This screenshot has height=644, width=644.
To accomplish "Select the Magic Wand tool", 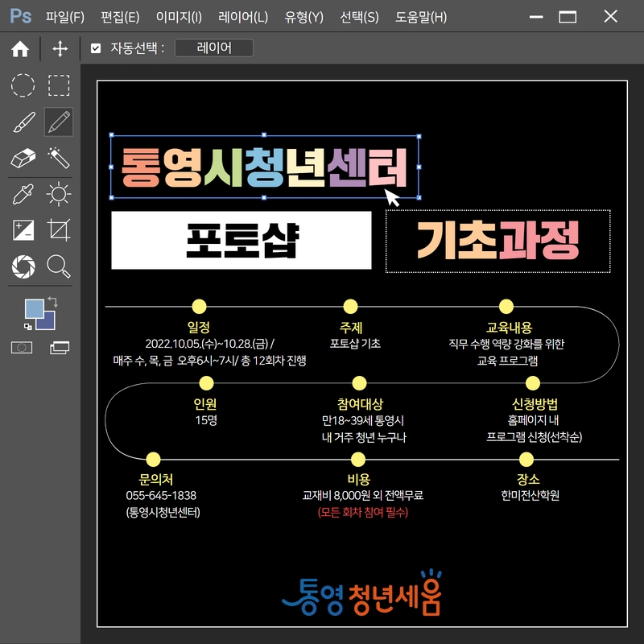I will click(x=59, y=158).
